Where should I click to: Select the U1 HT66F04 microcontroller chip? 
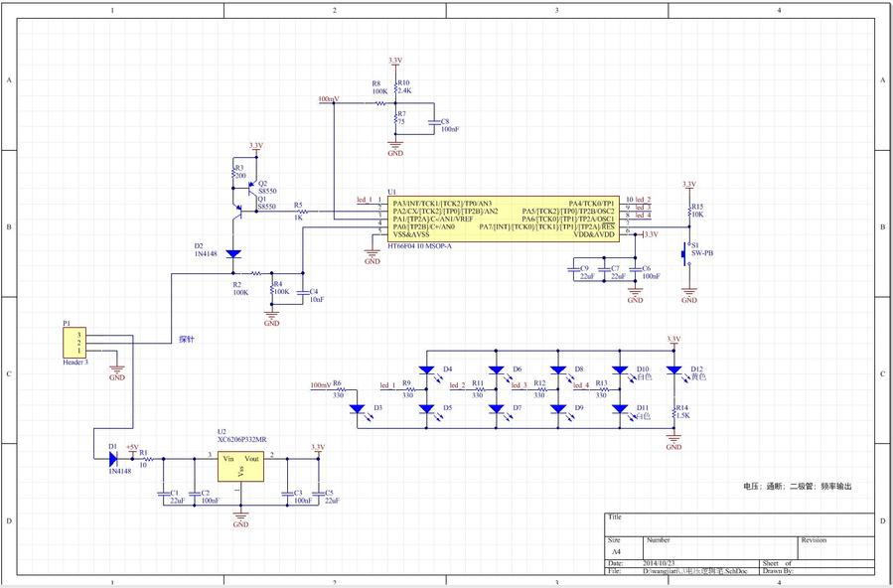[502, 218]
